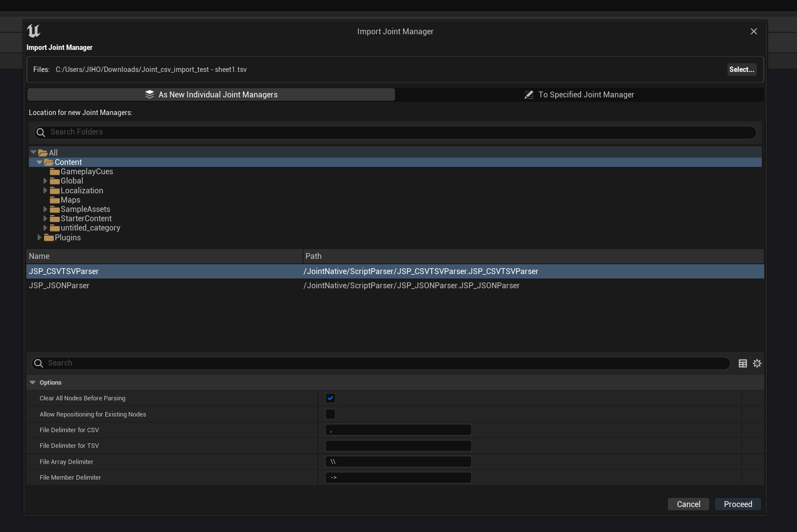Disable Clear All Nodes Before Parsing
Image resolution: width=797 pixels, height=532 pixels.
coord(330,398)
